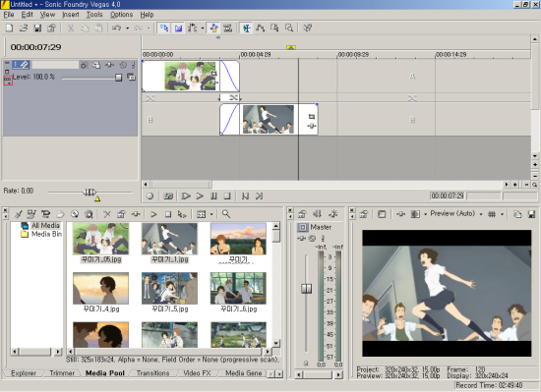541x392 pixels.
Task: Click Save Snapshot to File icon
Action: coord(531,214)
